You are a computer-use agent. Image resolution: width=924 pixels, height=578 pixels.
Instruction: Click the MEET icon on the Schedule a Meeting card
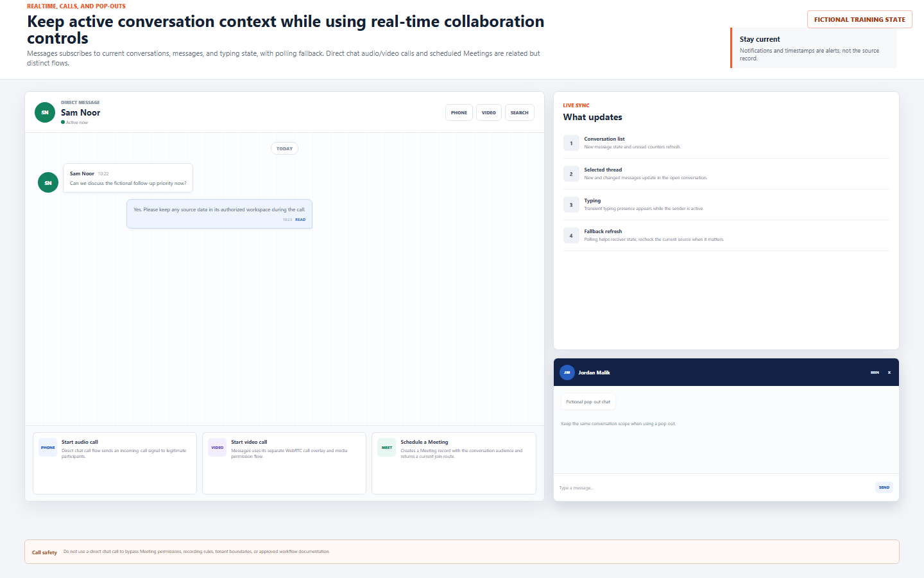point(387,448)
